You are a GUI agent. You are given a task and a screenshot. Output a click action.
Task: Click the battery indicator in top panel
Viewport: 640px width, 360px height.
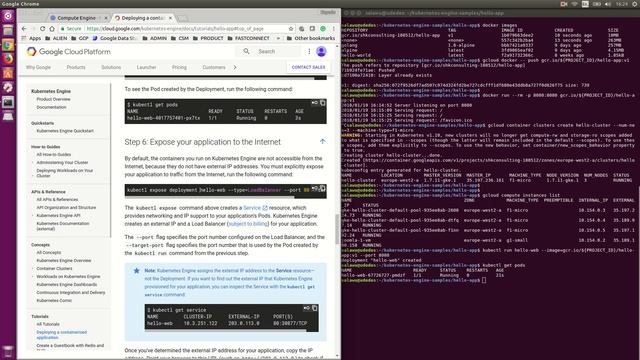pos(597,4)
